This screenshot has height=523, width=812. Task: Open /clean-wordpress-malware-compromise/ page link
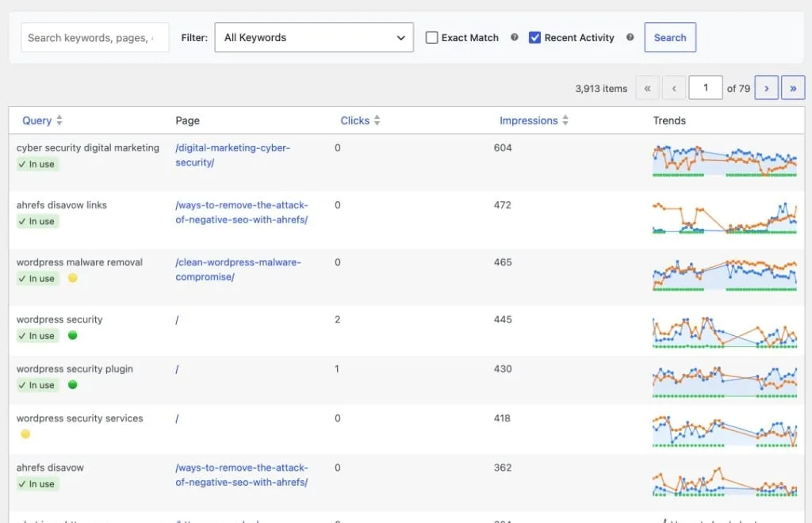[238, 269]
